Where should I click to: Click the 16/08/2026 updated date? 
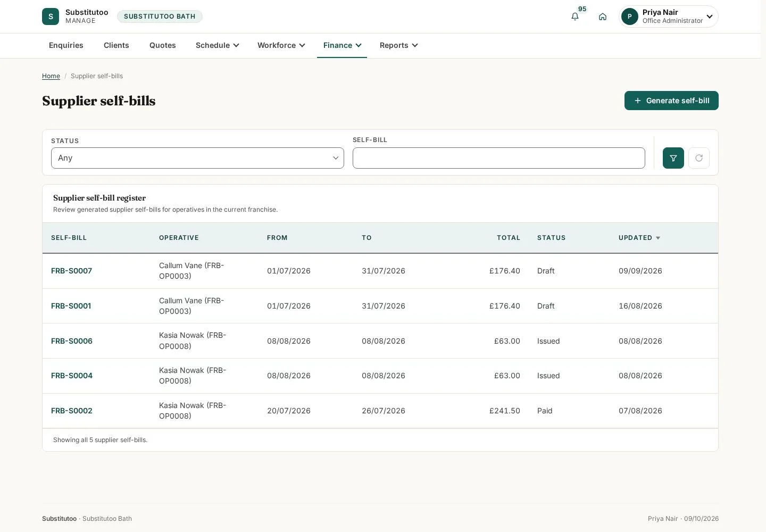pyautogui.click(x=640, y=306)
